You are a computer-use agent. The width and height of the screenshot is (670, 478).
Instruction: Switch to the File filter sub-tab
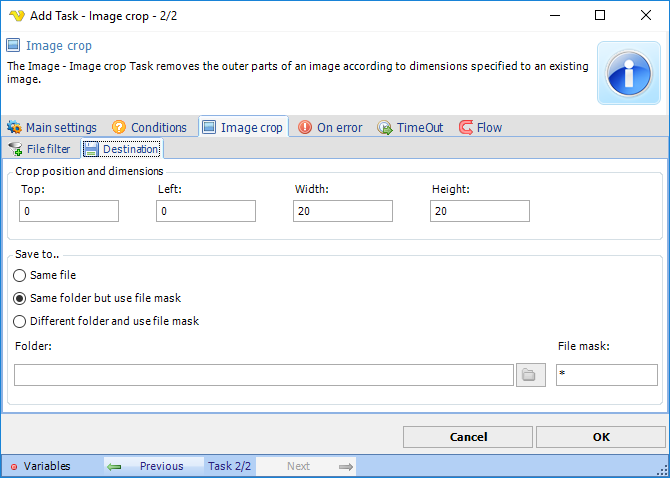tap(40, 149)
